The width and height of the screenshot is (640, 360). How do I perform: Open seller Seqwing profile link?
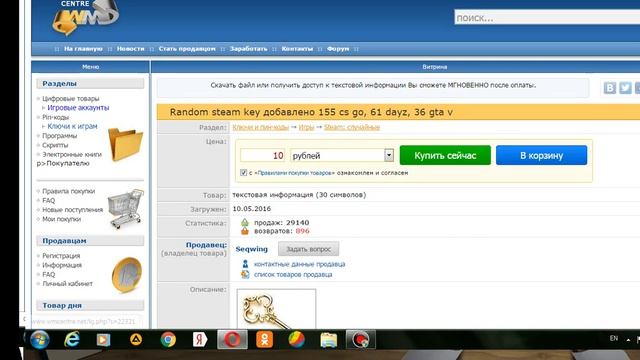click(x=252, y=249)
